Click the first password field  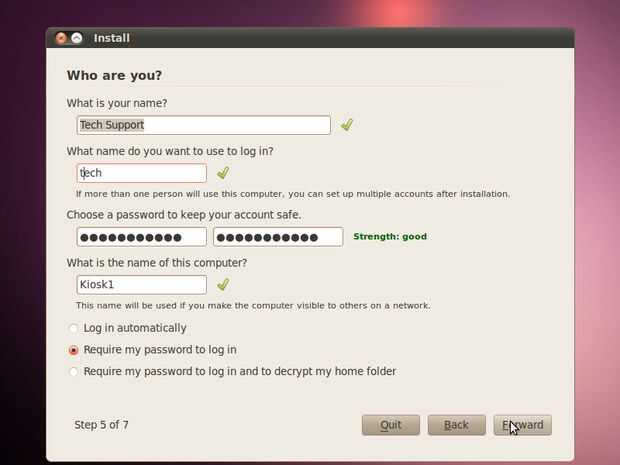coord(142,237)
